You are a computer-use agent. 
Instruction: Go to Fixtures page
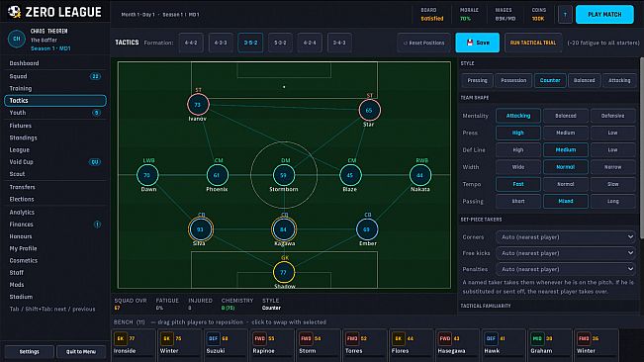point(55,126)
